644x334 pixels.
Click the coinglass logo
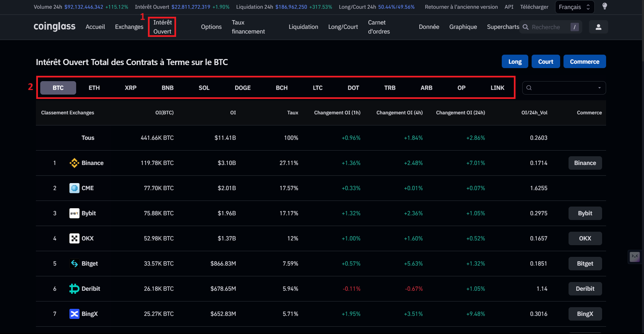pos(54,26)
